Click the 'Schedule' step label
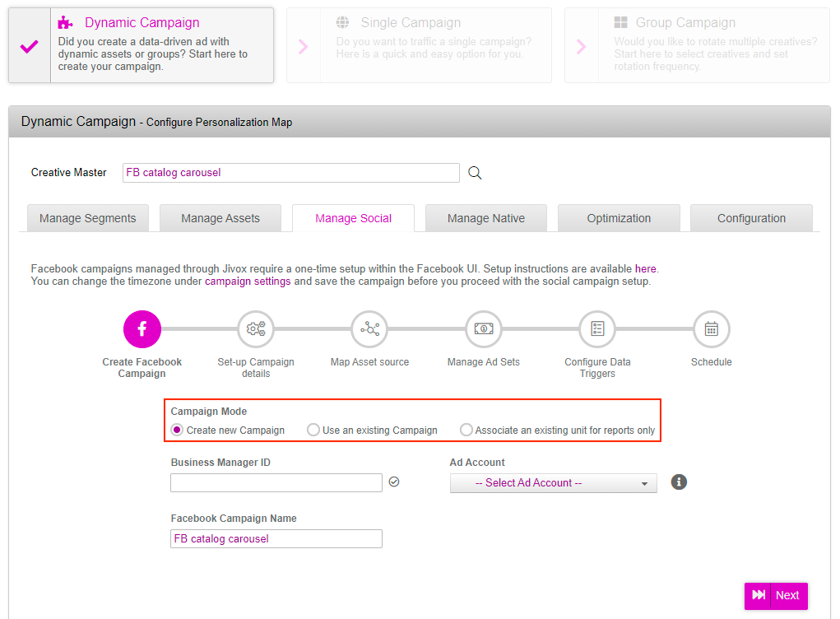Screen dimensions: 840x619 (712, 361)
